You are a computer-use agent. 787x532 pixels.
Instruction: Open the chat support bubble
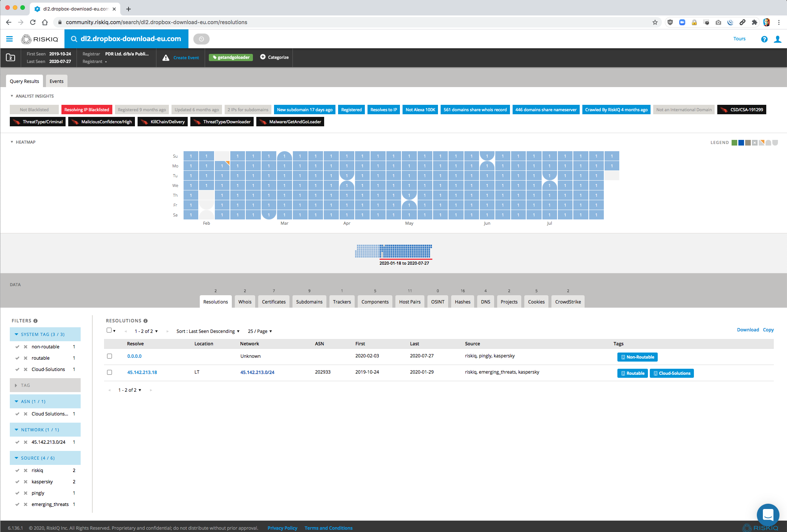[x=768, y=515]
